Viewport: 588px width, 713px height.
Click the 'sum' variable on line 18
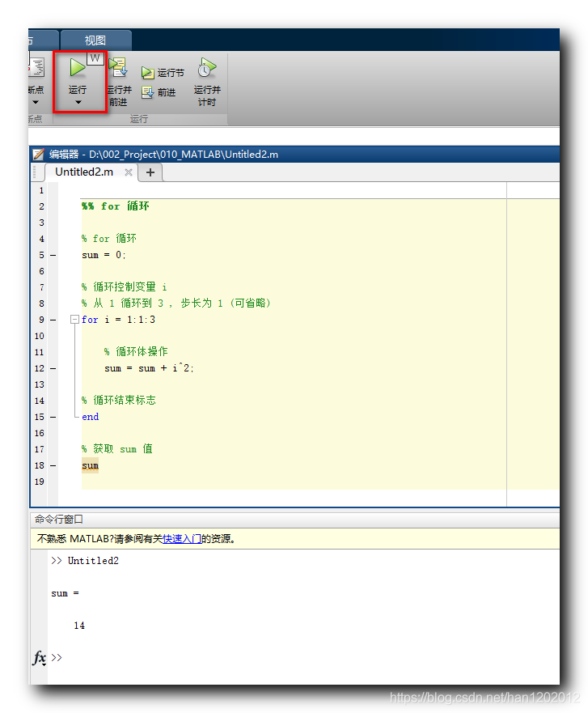(x=90, y=465)
